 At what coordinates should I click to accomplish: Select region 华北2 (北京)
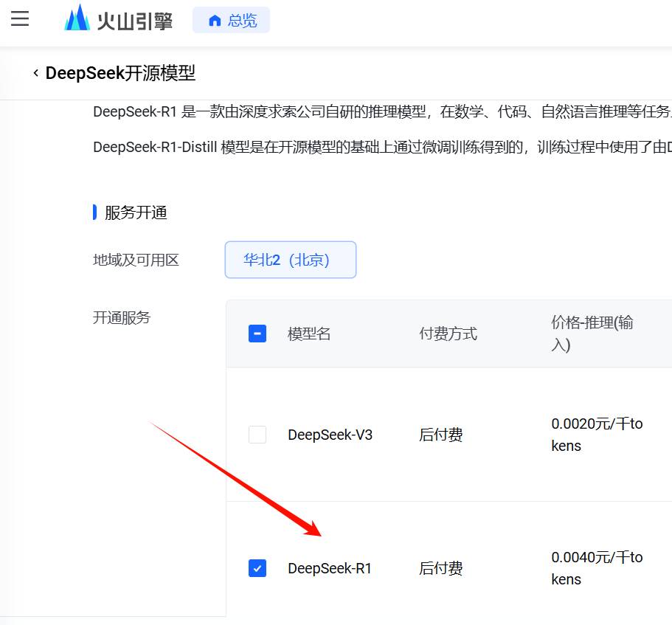coord(291,260)
